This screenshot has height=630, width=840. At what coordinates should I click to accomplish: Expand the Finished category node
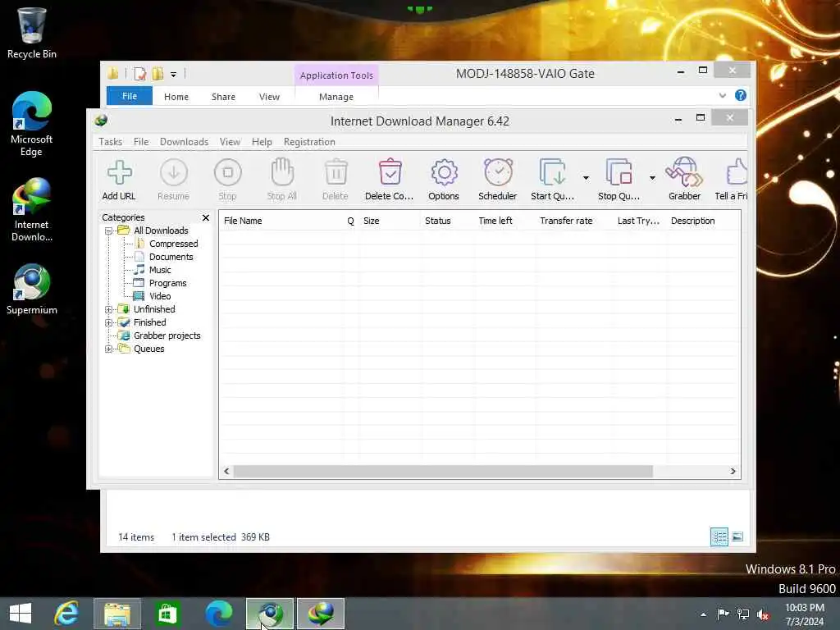point(109,322)
